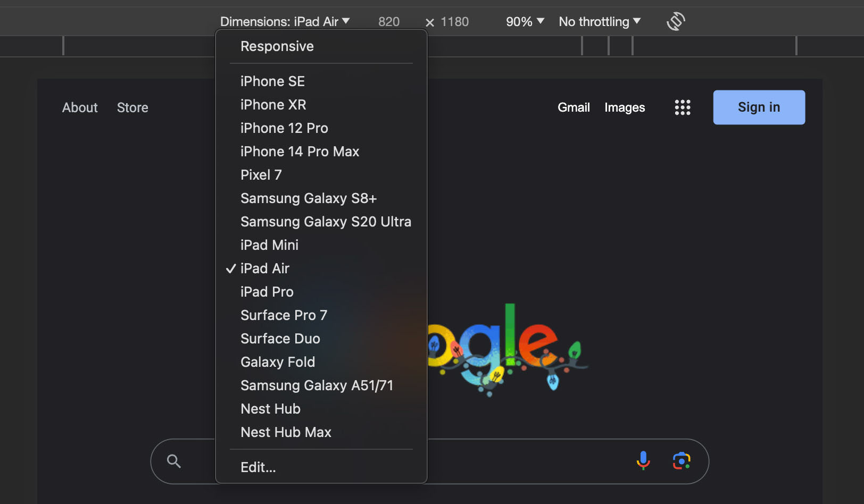Click the rotate device orientation icon

[x=676, y=21]
